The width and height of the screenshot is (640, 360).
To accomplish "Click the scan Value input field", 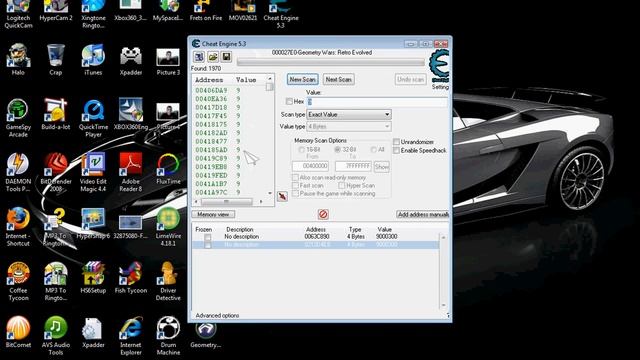I will coord(377,102).
